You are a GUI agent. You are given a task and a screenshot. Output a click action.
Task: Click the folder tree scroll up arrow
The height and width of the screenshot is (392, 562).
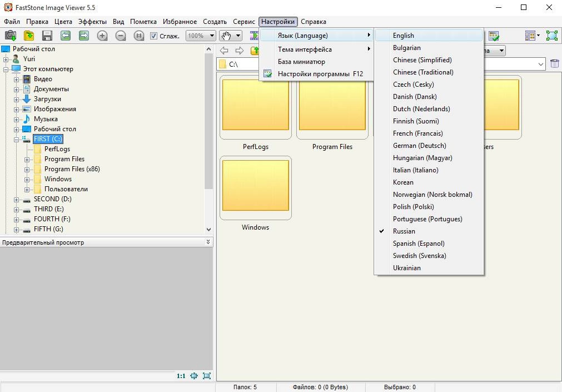pyautogui.click(x=209, y=49)
